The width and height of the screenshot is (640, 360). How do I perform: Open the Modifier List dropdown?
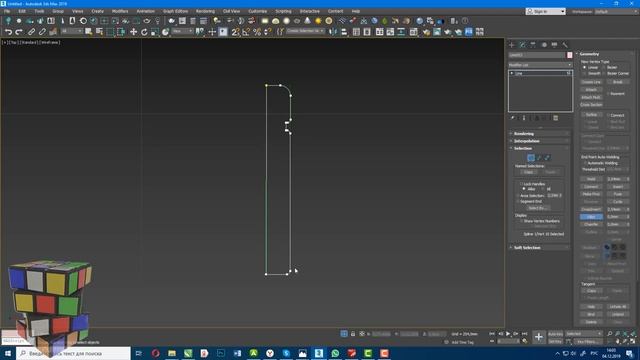click(540, 65)
